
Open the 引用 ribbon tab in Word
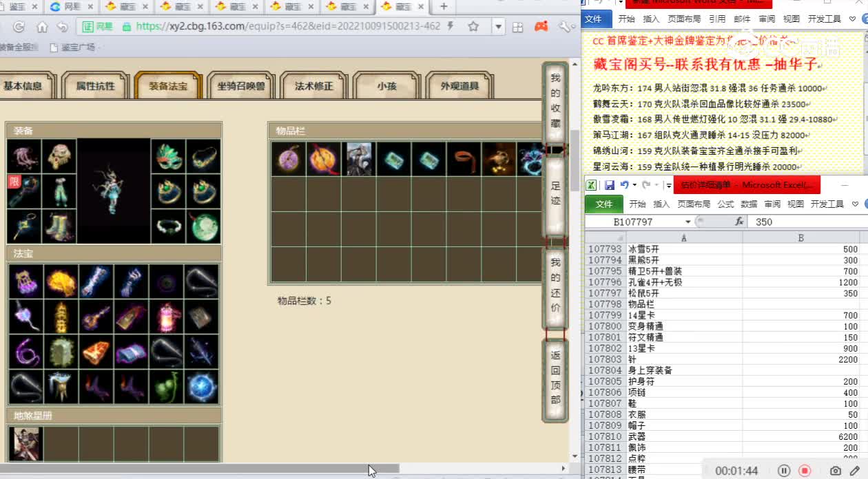tap(717, 19)
